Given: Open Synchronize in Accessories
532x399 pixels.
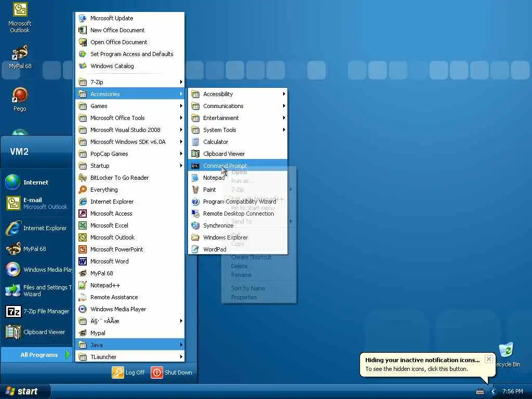Looking at the screenshot, I should pos(237,225).
